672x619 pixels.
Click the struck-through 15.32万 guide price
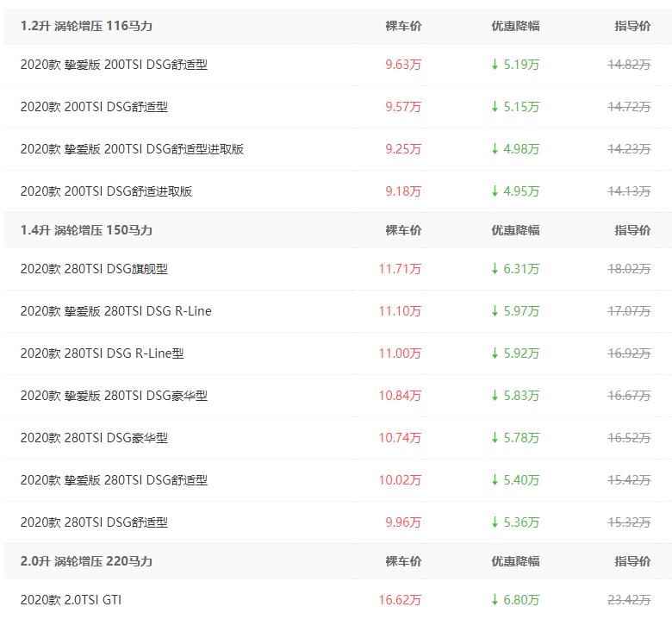coord(629,522)
